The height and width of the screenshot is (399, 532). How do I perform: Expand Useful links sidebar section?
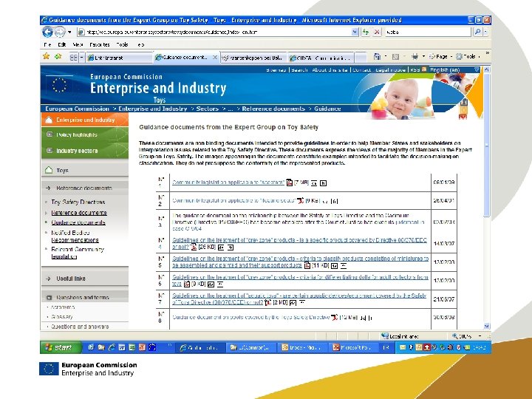click(x=85, y=279)
